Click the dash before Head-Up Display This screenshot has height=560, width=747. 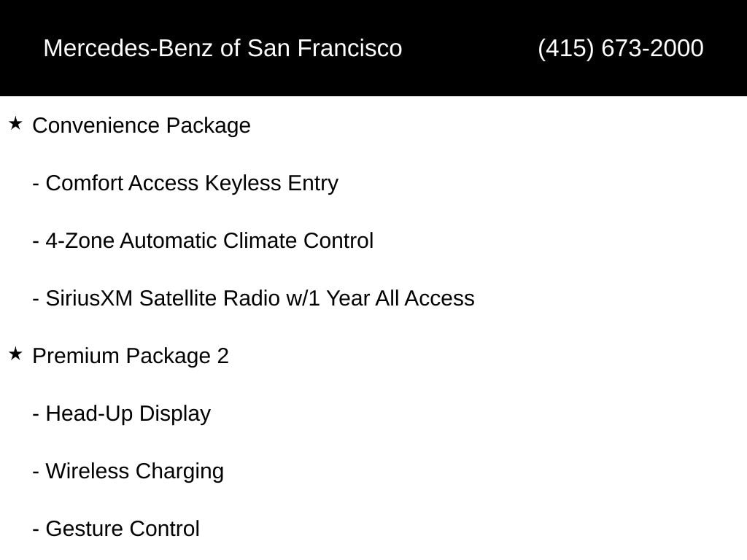[36, 416]
